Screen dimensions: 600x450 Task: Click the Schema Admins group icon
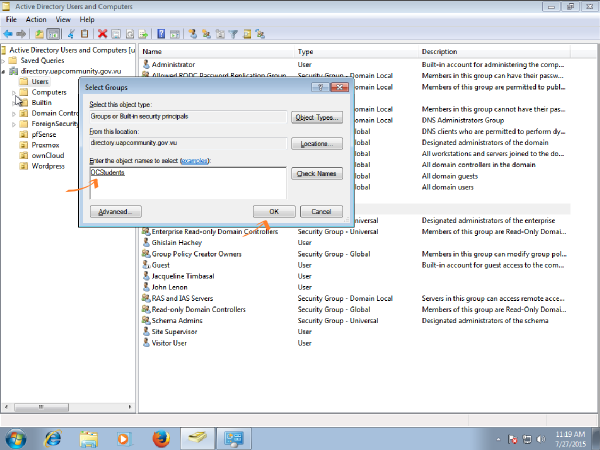point(146,320)
